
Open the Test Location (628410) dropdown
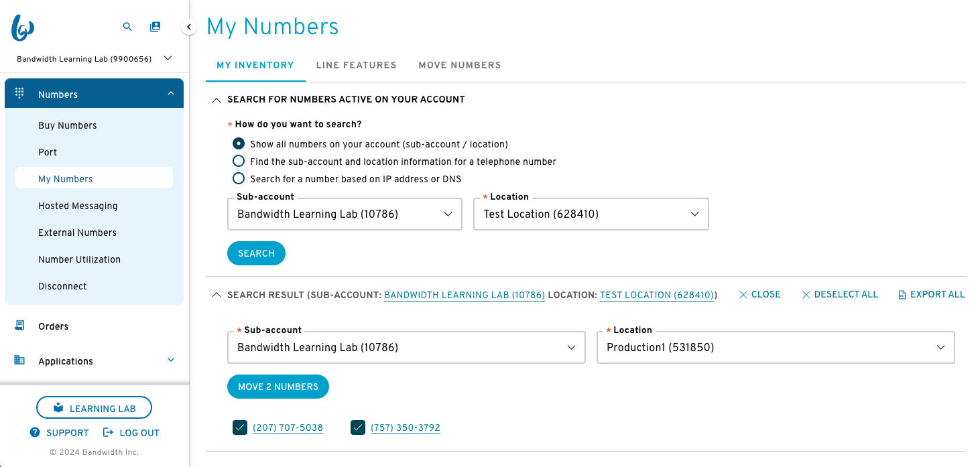tap(591, 214)
